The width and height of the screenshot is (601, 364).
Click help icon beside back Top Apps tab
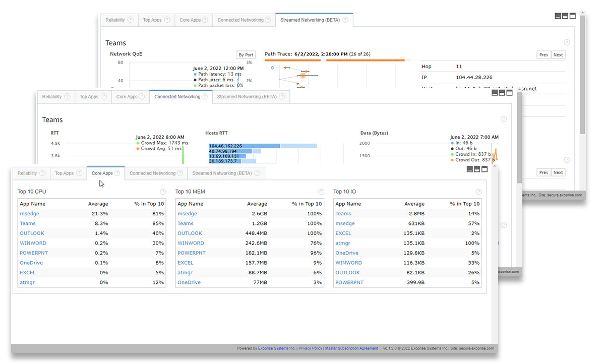167,20
